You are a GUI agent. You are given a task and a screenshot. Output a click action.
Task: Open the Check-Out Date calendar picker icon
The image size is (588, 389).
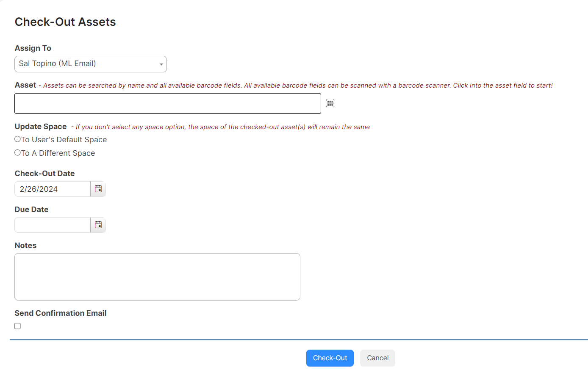[98, 189]
